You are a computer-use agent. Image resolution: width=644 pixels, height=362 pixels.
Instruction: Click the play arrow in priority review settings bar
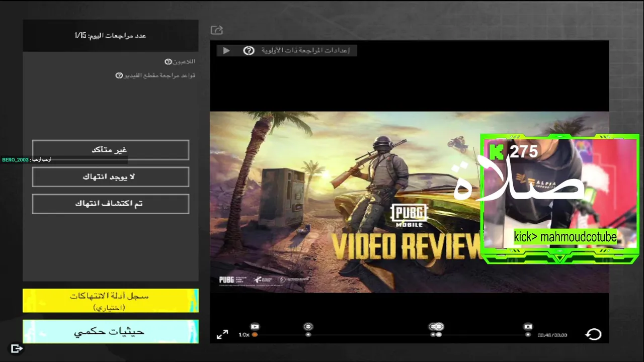click(226, 50)
